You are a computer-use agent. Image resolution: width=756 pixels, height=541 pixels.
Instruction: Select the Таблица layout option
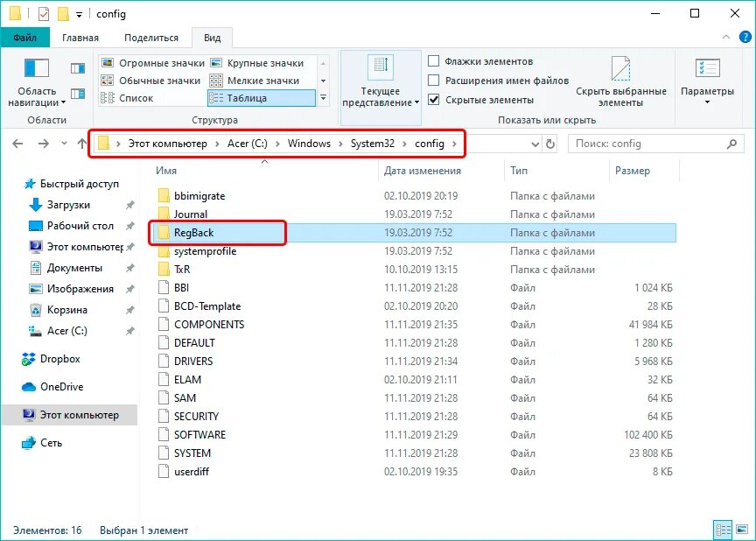point(262,98)
